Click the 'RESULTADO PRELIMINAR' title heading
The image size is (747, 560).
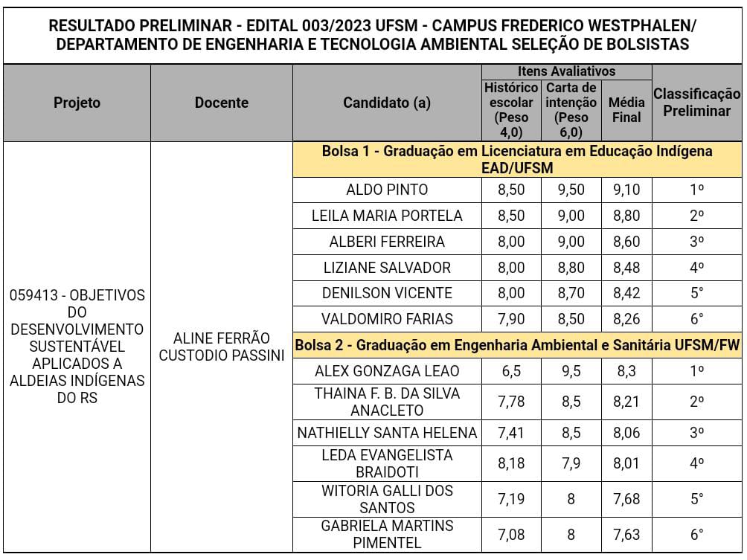(373, 35)
